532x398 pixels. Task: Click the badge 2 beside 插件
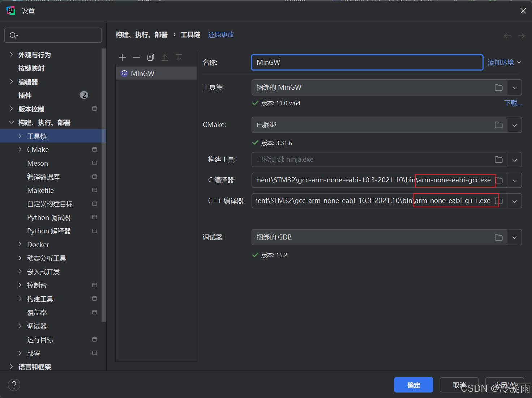pos(84,95)
